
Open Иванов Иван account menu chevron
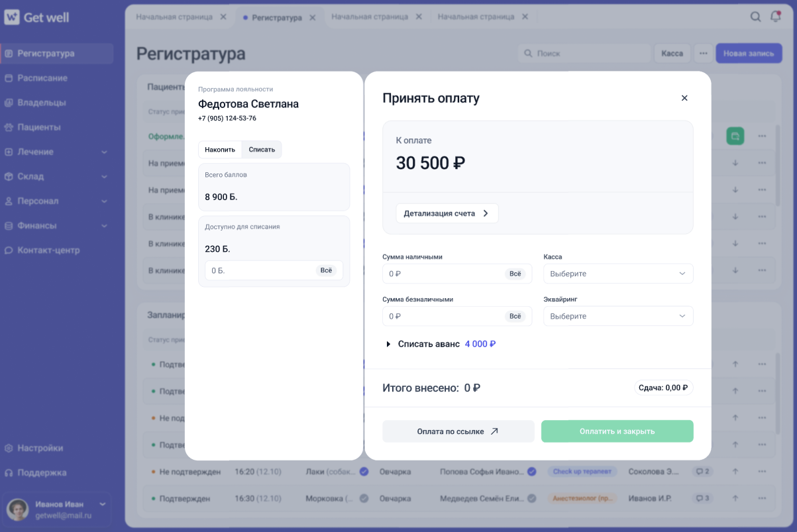click(x=103, y=504)
